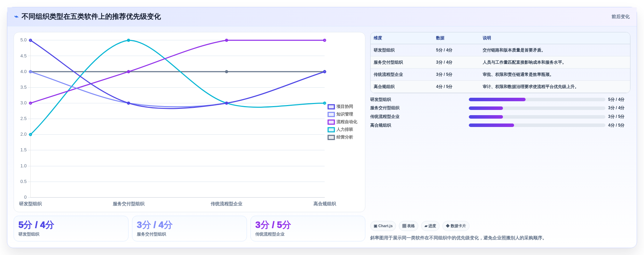The height and width of the screenshot is (255, 644).
Task: Toggle 经营分析 legend swatch
Action: tap(331, 137)
